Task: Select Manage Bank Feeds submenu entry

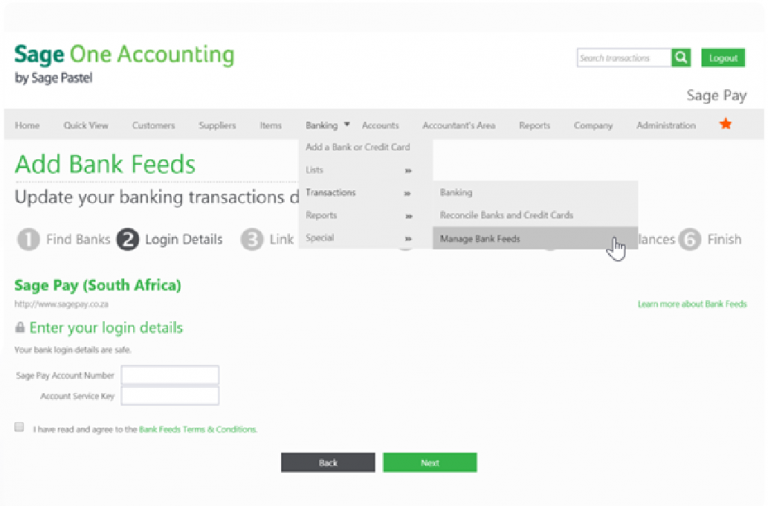Action: (535, 239)
